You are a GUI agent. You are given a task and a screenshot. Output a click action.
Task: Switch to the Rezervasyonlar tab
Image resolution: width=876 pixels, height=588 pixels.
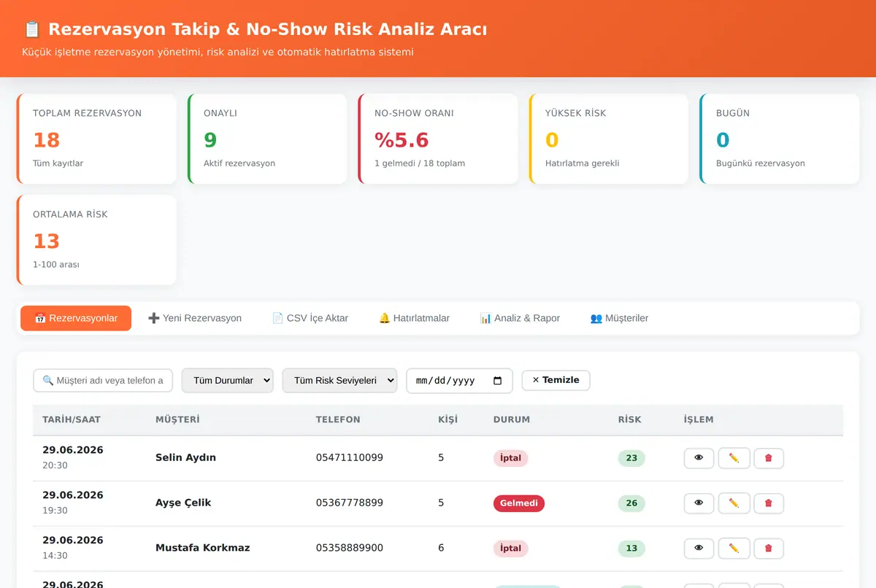(x=76, y=318)
